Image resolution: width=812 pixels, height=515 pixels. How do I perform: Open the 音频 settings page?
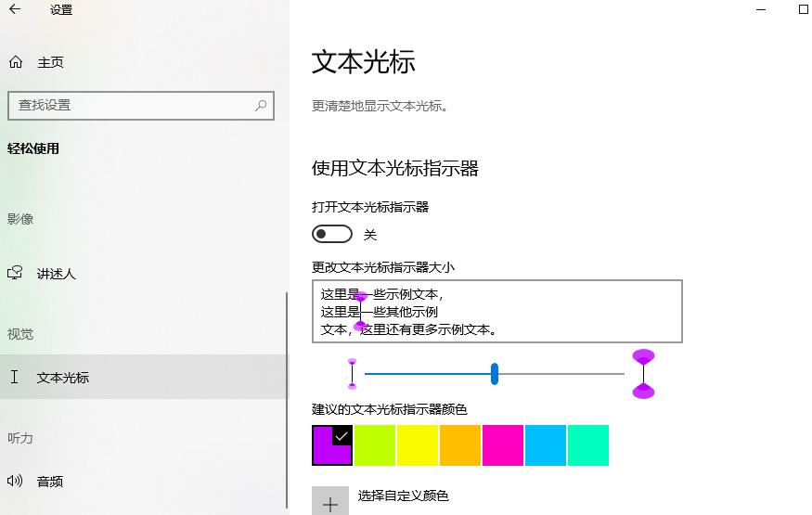(50, 482)
